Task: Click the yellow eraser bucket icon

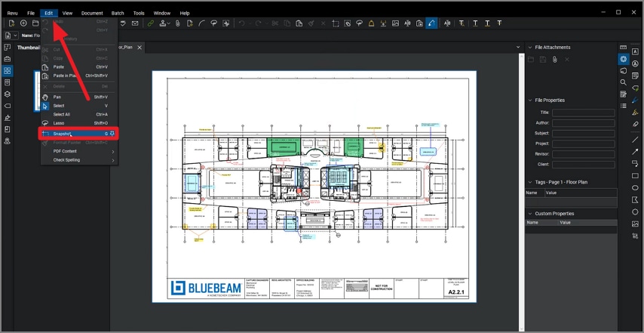Action: click(371, 23)
